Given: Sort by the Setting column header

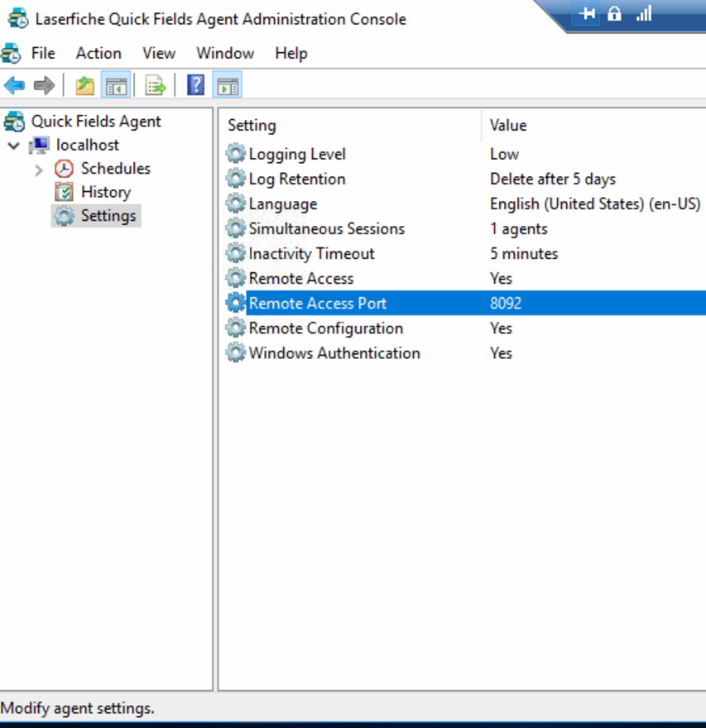Looking at the screenshot, I should tap(252, 125).
